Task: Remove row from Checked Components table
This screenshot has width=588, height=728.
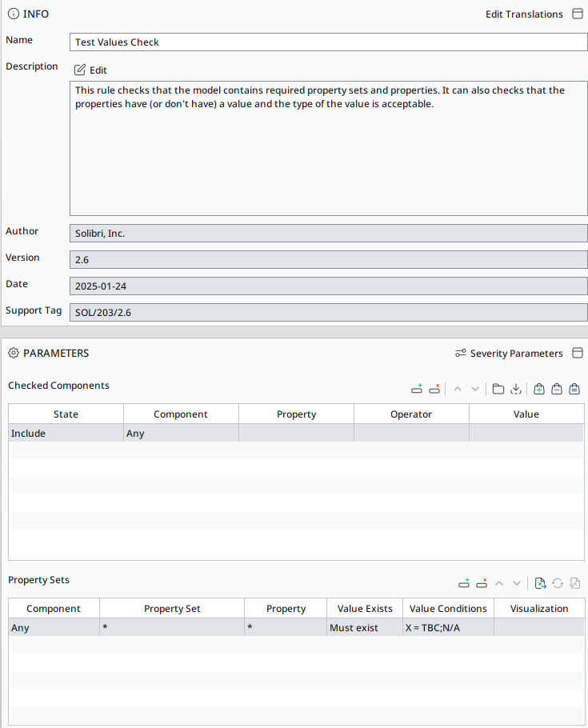Action: [x=434, y=389]
